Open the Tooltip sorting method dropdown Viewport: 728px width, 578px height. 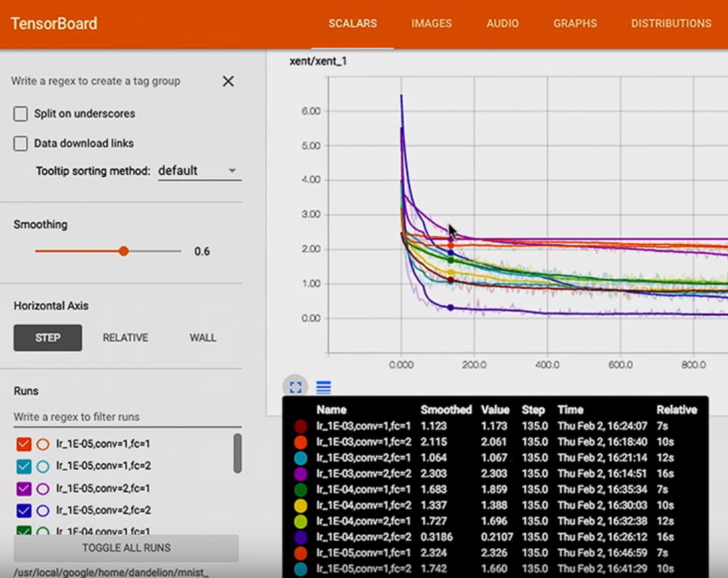[x=200, y=171]
